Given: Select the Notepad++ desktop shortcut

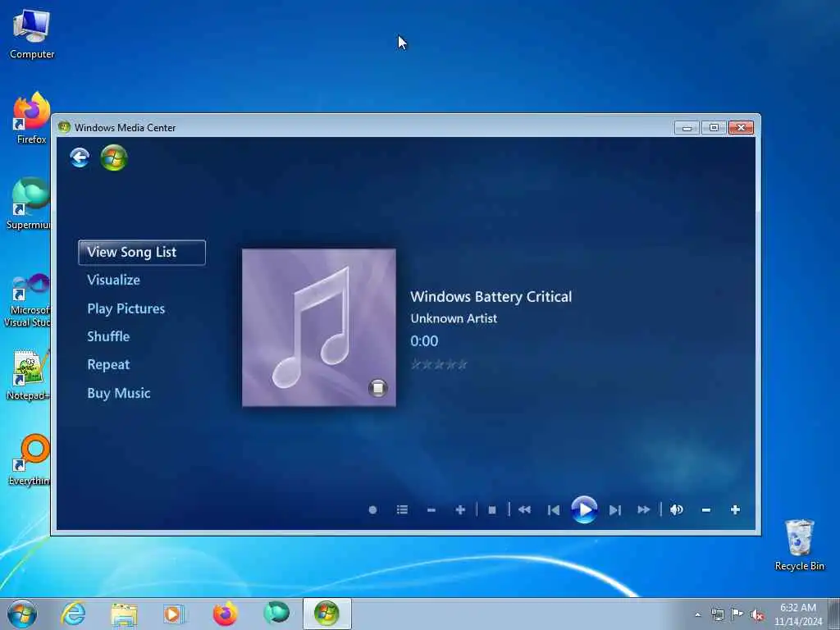Looking at the screenshot, I should [29, 374].
